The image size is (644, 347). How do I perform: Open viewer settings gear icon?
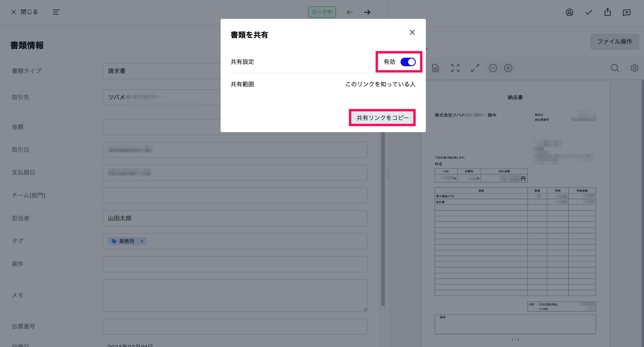[x=634, y=68]
